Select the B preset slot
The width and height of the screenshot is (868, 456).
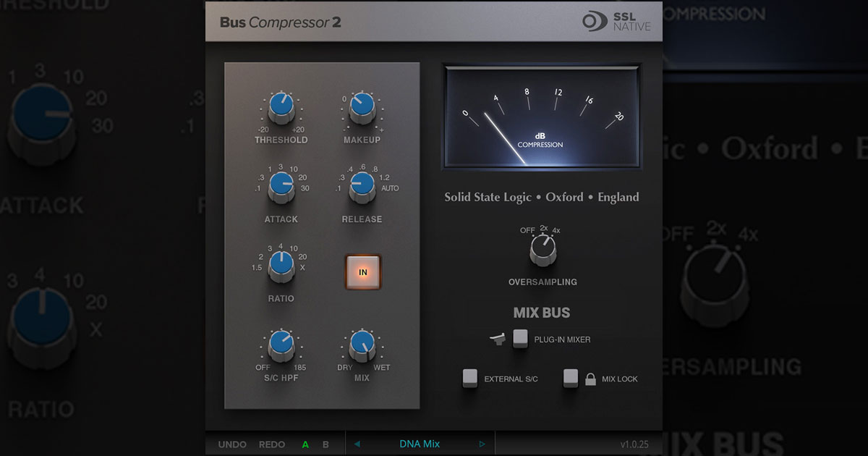pos(325,444)
